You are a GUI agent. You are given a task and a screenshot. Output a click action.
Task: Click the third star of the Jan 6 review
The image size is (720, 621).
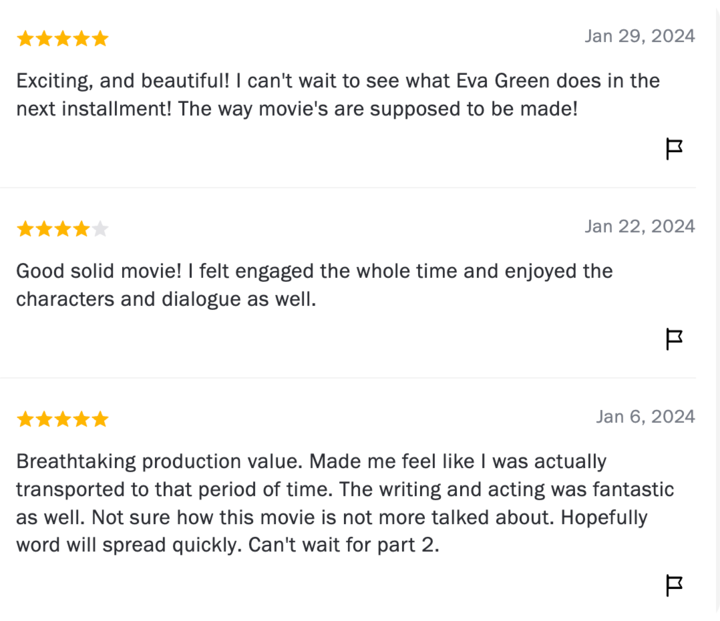click(62, 419)
